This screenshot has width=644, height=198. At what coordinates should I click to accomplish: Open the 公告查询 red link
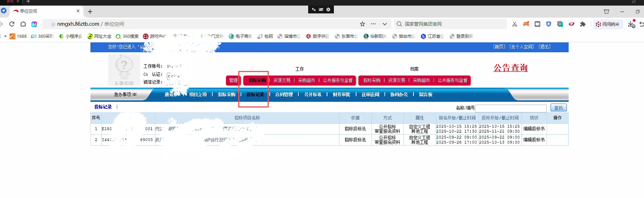(510, 68)
